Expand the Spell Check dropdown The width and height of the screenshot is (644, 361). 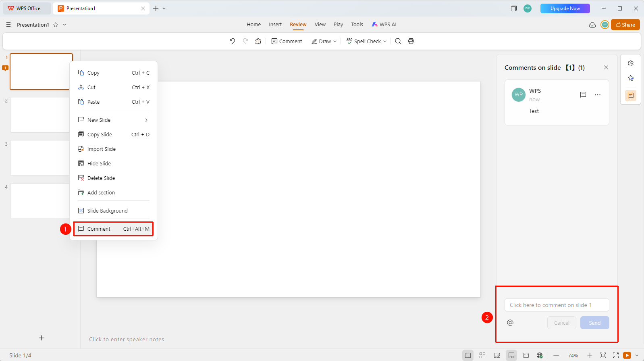[385, 41]
